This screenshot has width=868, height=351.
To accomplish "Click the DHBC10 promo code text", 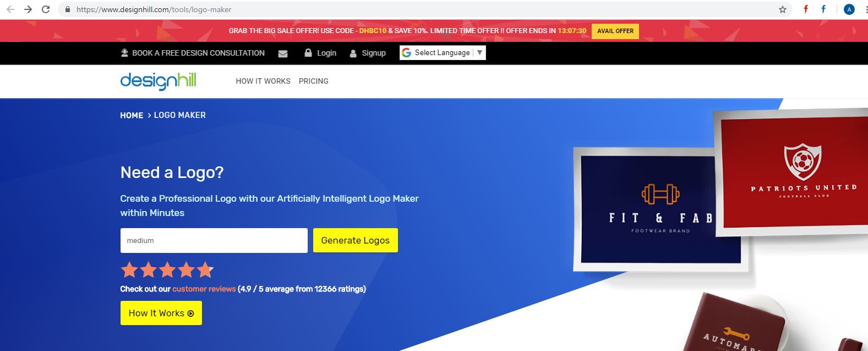I will [373, 31].
